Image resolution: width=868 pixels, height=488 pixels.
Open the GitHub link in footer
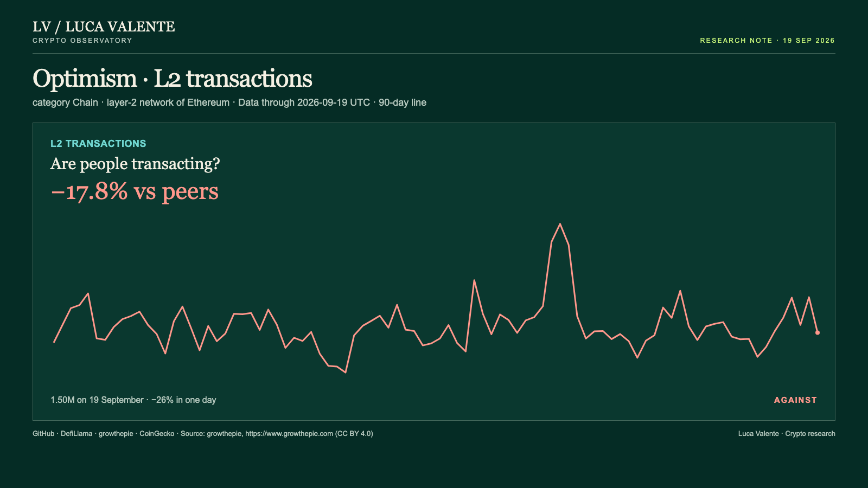click(43, 434)
